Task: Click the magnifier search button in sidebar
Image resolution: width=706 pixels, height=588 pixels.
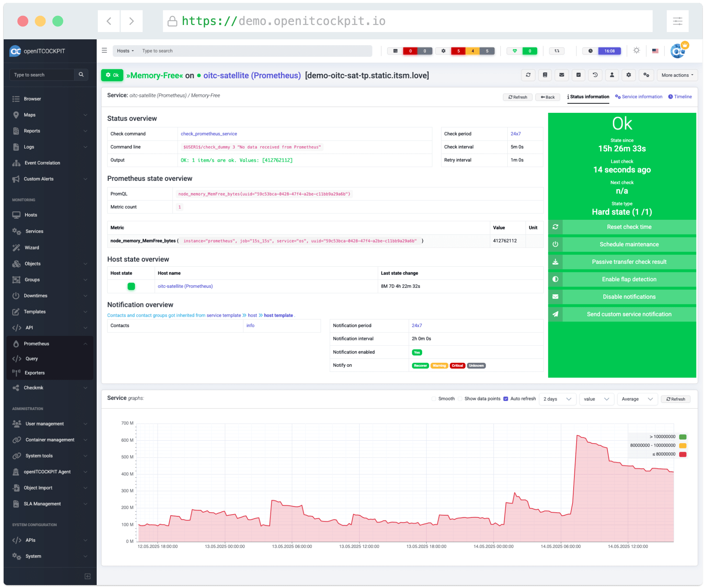Action: point(81,75)
